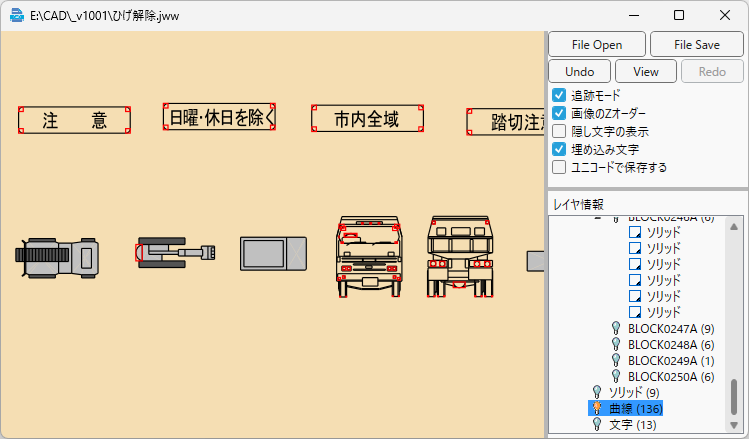
Task: Click the Undo button
Action: tap(579, 71)
